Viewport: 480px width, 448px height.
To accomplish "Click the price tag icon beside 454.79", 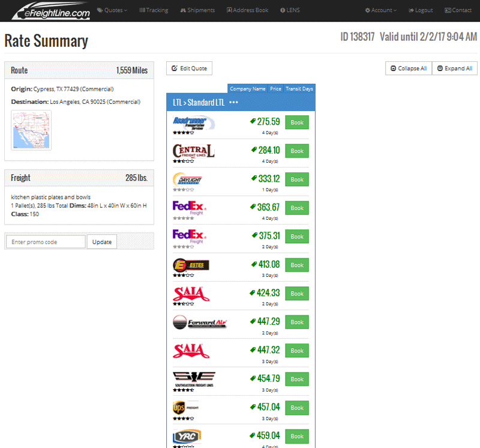I will (253, 378).
